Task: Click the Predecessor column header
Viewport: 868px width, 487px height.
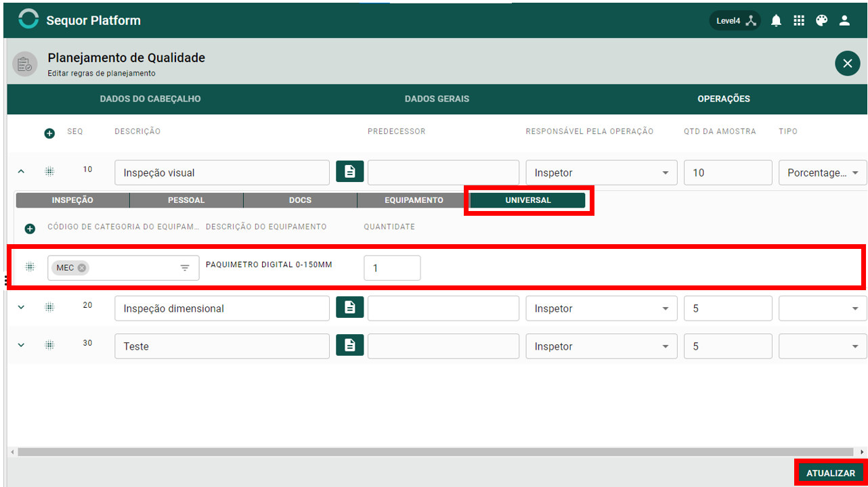Action: 397,131
